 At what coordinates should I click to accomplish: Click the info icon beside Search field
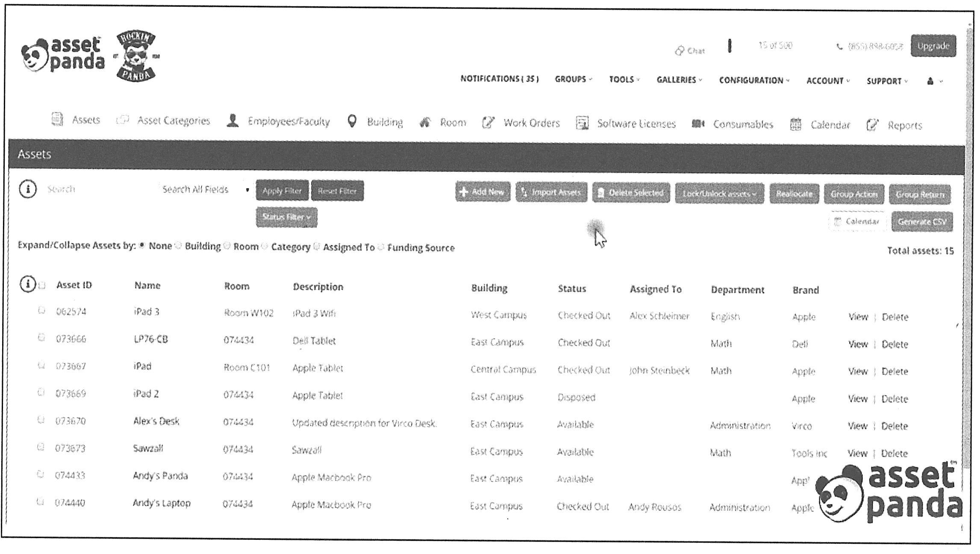pos(28,189)
